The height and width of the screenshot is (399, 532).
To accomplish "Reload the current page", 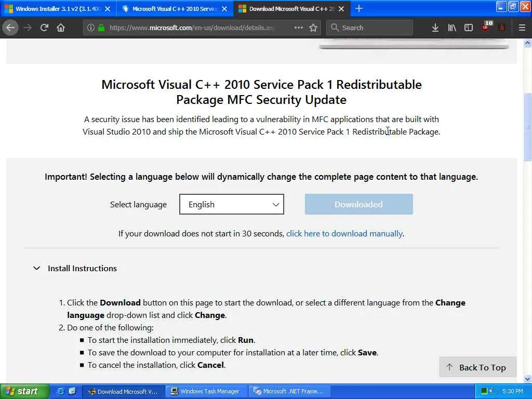I will [44, 28].
